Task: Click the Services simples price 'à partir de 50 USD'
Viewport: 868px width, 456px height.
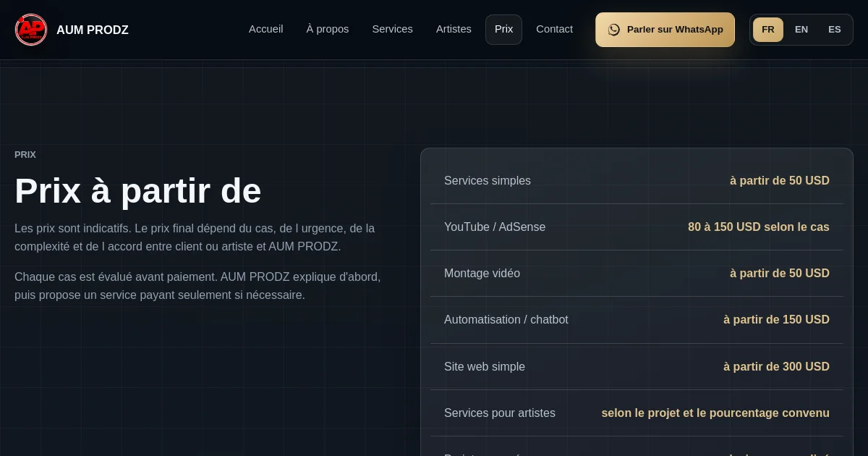Action: [780, 181]
